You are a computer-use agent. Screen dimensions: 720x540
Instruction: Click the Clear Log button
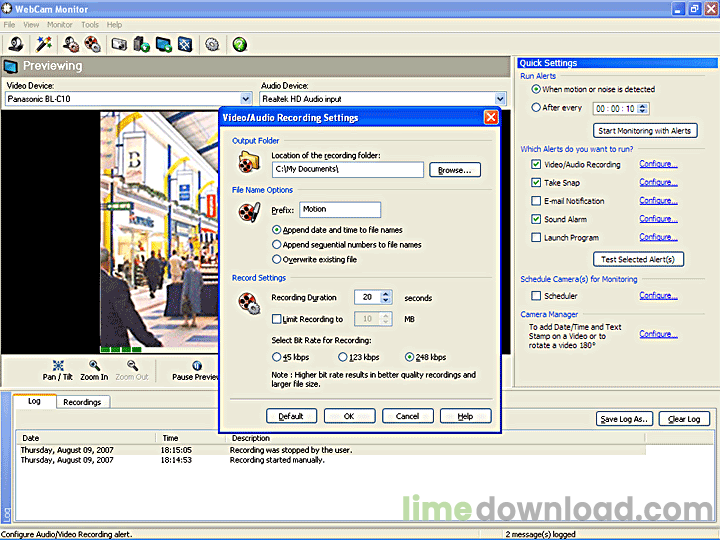pyautogui.click(x=684, y=419)
